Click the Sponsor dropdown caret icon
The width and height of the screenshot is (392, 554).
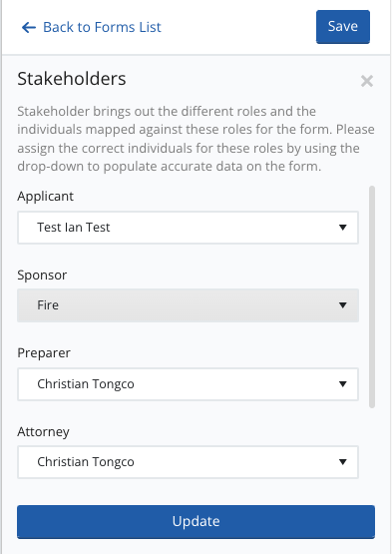coord(342,305)
